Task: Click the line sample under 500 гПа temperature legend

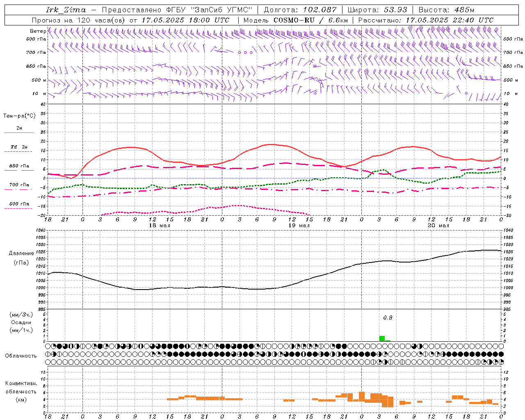Action: (18, 208)
